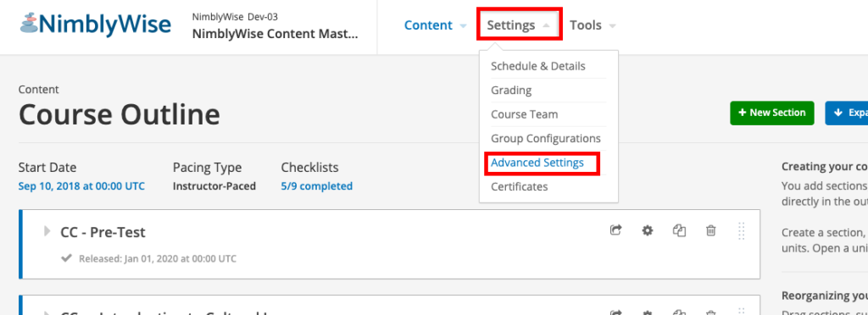Image resolution: width=868 pixels, height=315 pixels.
Task: Grab CC - Pre-Test drag handle
Action: click(x=742, y=231)
